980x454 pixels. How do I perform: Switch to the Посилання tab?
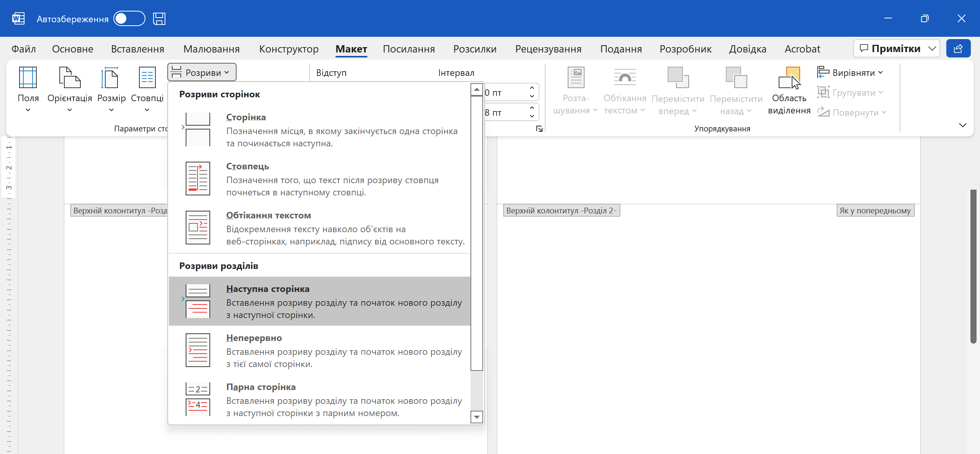click(408, 49)
